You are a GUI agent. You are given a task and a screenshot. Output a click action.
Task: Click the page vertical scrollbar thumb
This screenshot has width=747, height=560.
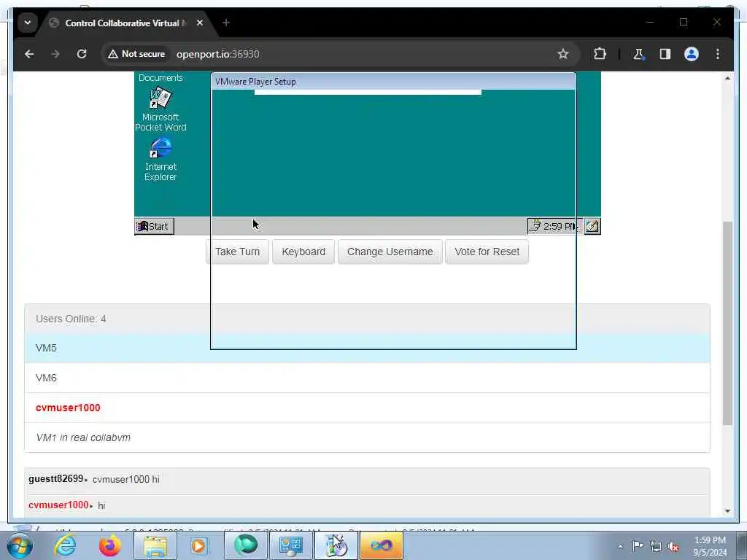(x=727, y=323)
